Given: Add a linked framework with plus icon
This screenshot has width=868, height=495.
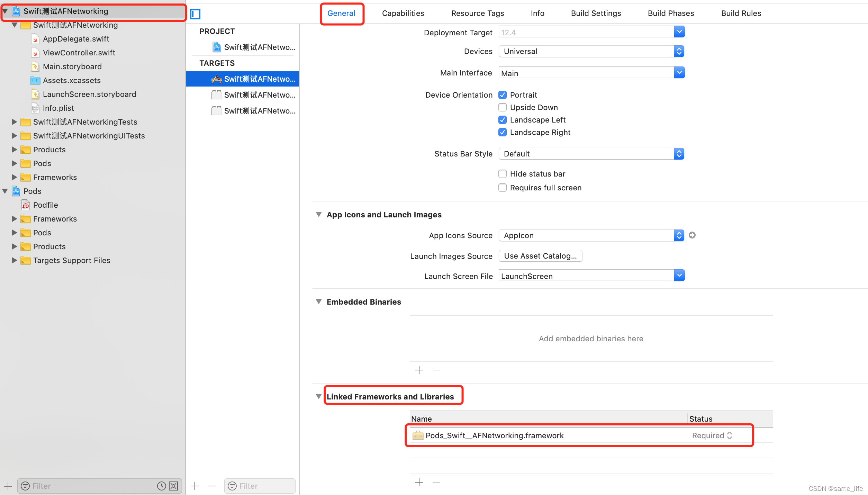Looking at the screenshot, I should [419, 482].
